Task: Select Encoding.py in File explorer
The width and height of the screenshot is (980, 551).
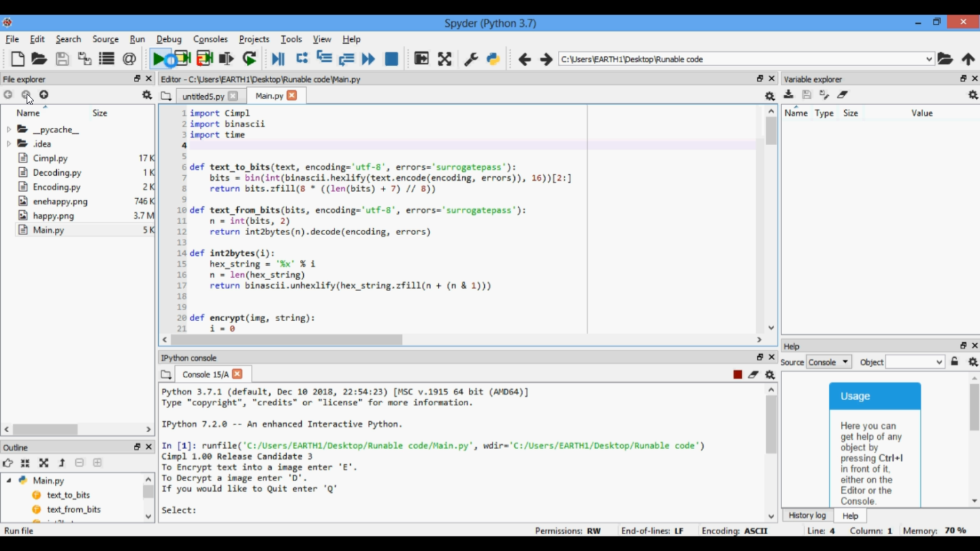Action: (56, 187)
